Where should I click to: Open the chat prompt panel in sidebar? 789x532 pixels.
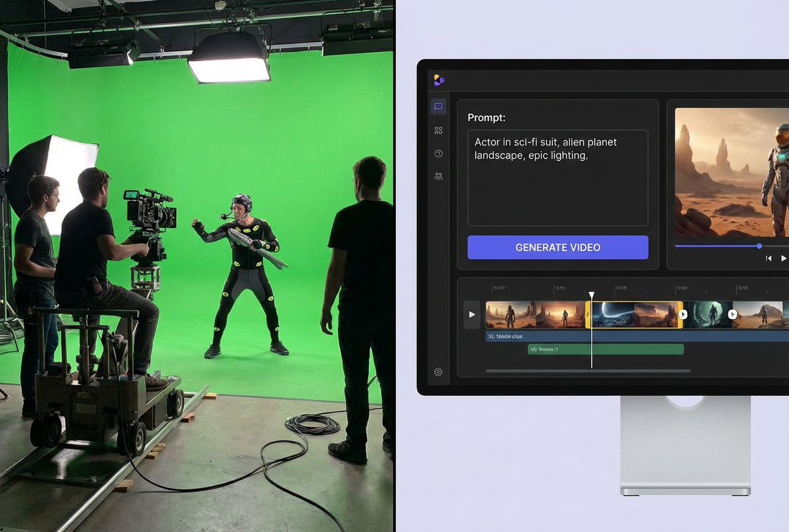(x=439, y=107)
